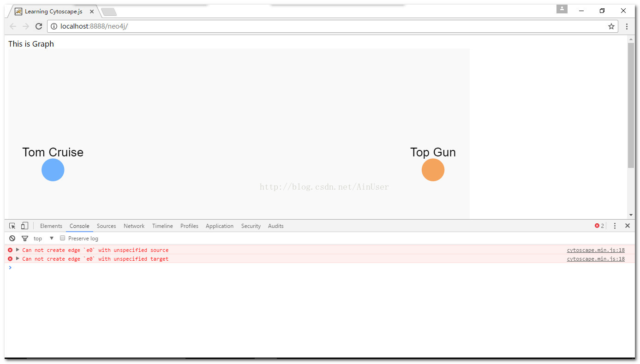Close the Learning Cytoscape.js tab

point(92,11)
